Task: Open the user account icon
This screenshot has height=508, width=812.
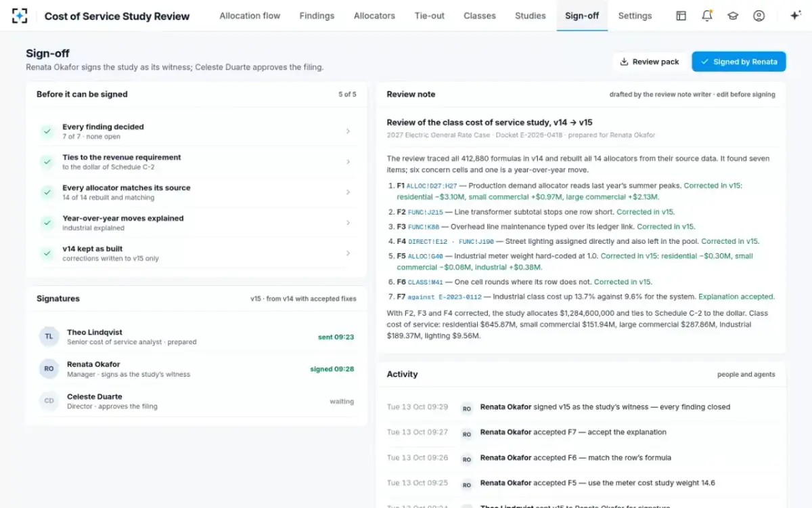Action: [x=759, y=16]
